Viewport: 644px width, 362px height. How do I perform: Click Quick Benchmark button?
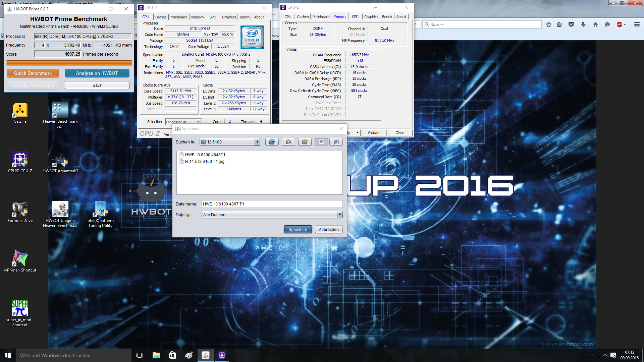pyautogui.click(x=33, y=73)
